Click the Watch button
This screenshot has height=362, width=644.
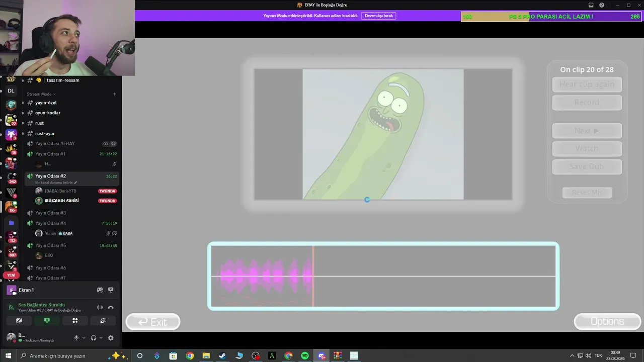587,149
